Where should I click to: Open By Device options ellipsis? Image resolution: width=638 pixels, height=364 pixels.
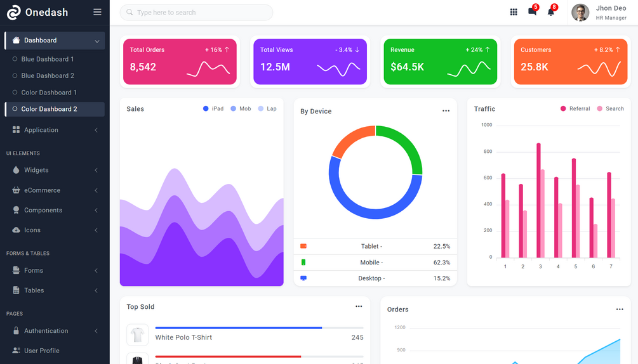coord(446,111)
